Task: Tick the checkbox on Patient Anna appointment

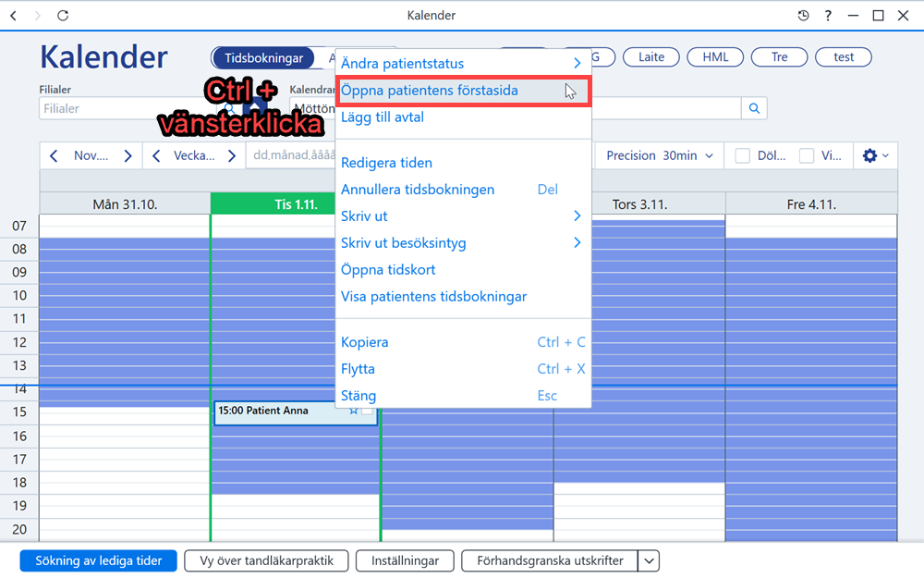Action: tap(367, 410)
